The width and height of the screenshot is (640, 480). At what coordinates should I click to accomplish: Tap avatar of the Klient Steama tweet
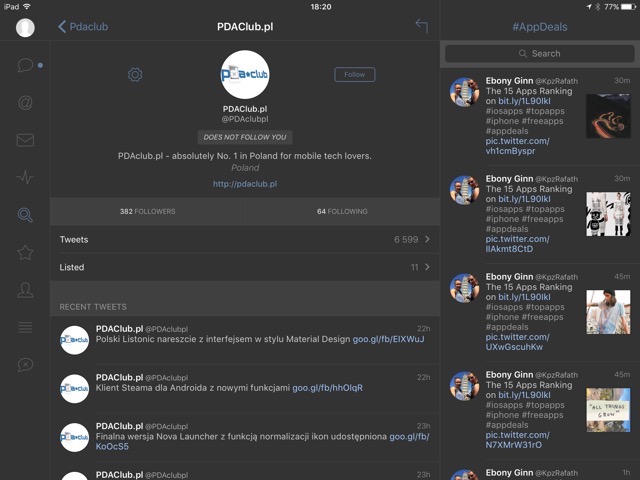click(74, 389)
